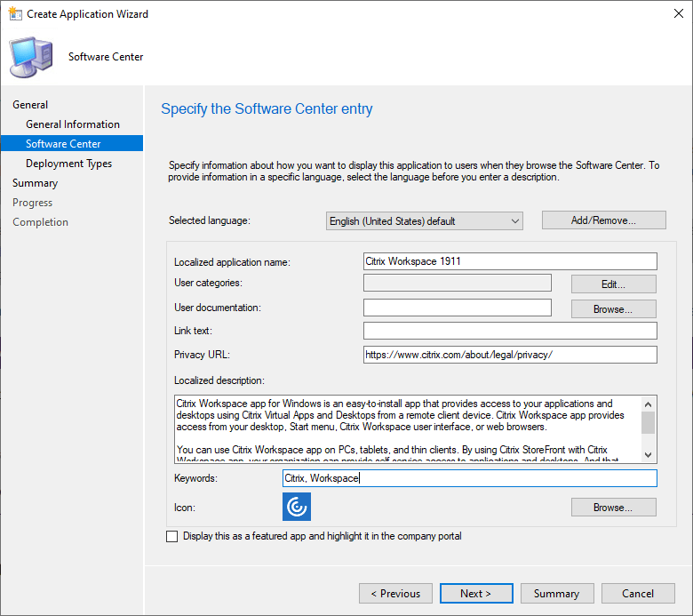Click the User documentation field
693x616 pixels.
(458, 308)
